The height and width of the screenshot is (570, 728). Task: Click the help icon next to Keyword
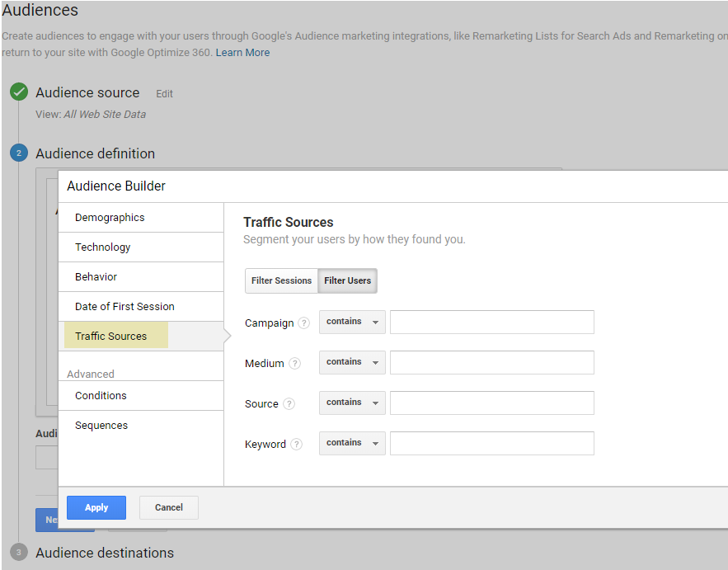point(296,445)
